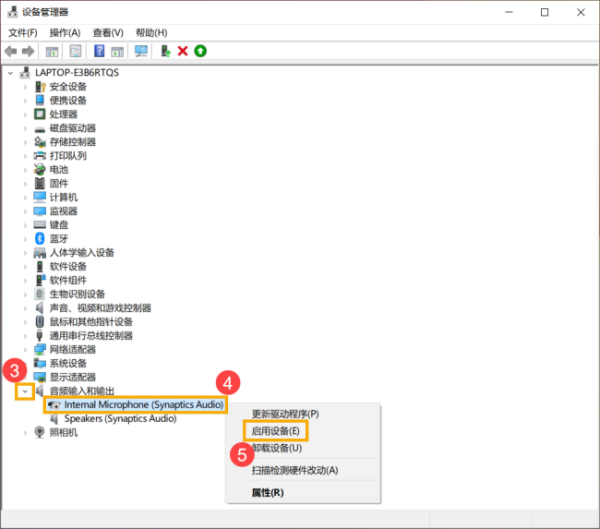Open the 帮助(H) menu

pos(152,33)
